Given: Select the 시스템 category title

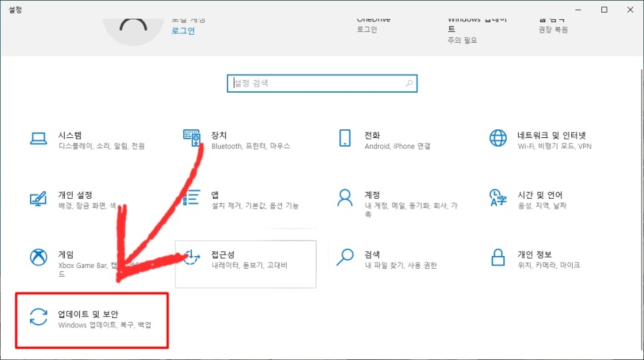Looking at the screenshot, I should pos(70,135).
